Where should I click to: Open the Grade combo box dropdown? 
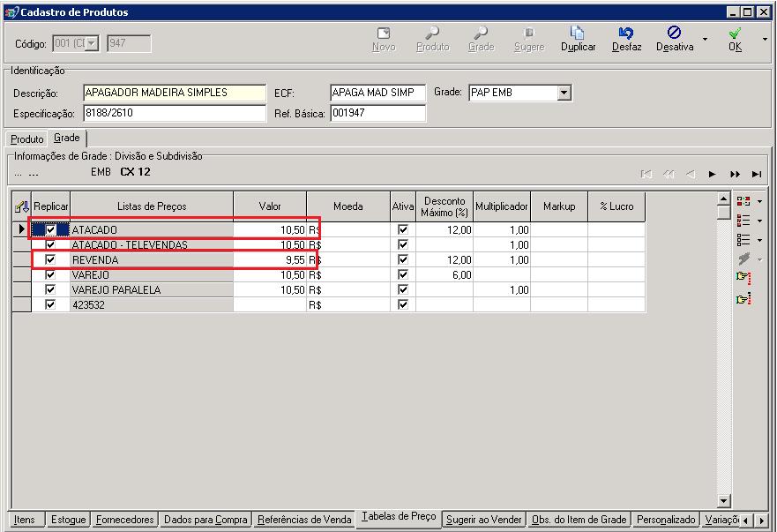point(564,93)
